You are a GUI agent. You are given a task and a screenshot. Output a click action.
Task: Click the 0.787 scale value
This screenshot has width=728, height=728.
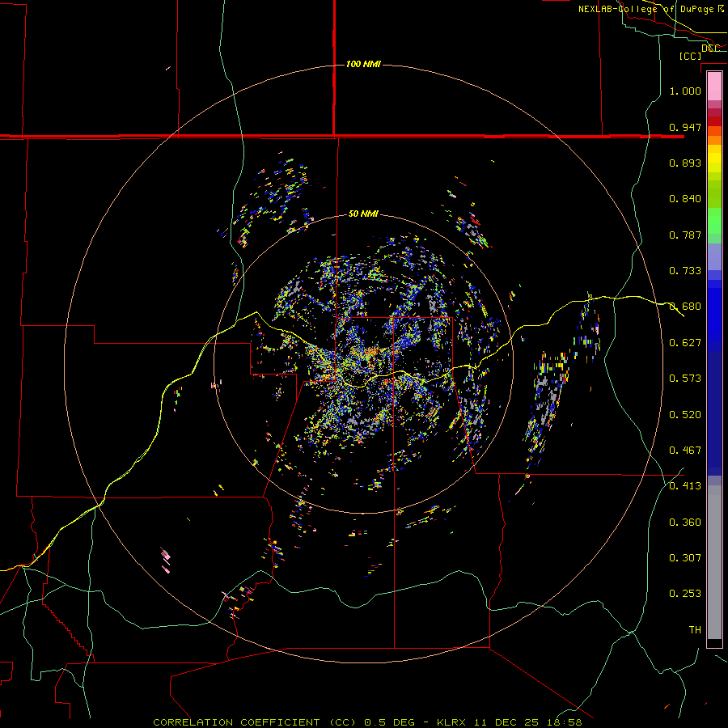coord(685,235)
